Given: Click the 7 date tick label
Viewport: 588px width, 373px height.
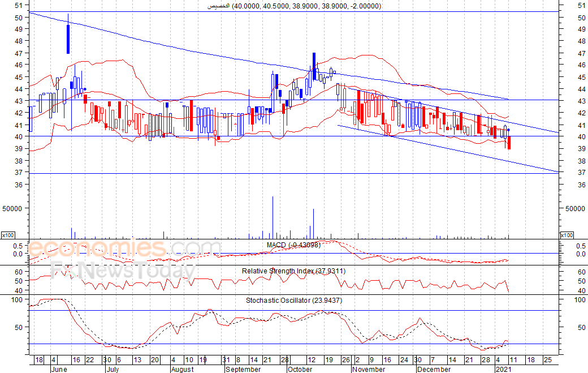Looking at the screenshot, I should (x=433, y=360).
